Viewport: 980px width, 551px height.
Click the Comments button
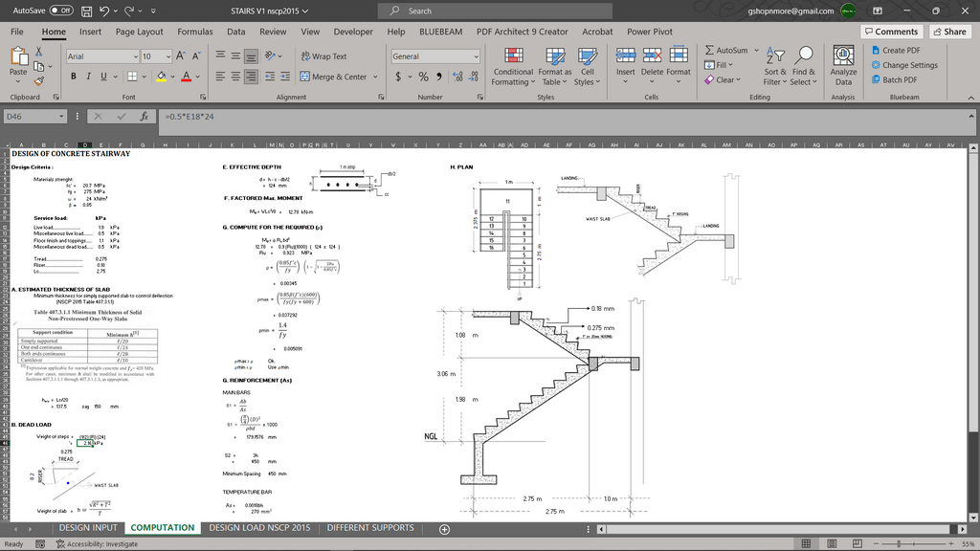892,32
